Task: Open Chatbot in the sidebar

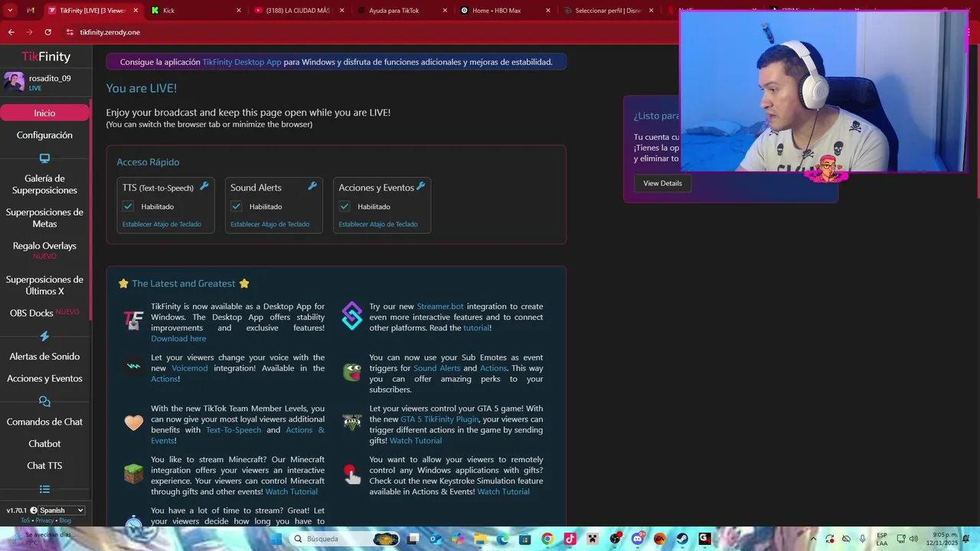Action: tap(44, 444)
